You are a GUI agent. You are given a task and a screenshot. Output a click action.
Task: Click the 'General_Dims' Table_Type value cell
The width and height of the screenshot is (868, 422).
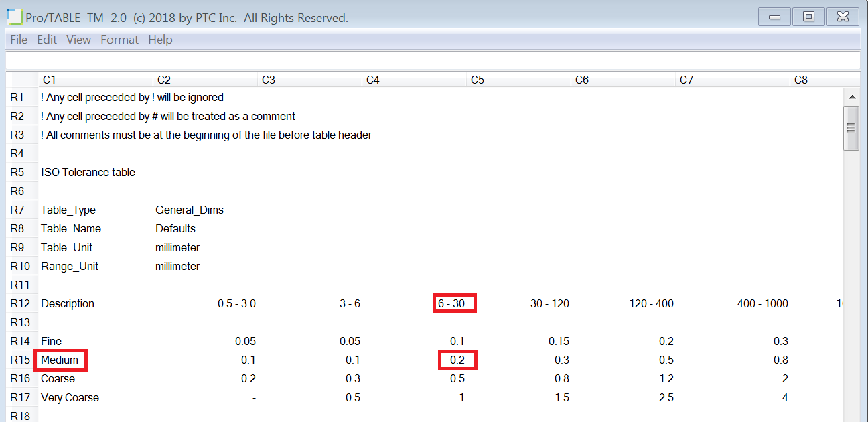190,209
